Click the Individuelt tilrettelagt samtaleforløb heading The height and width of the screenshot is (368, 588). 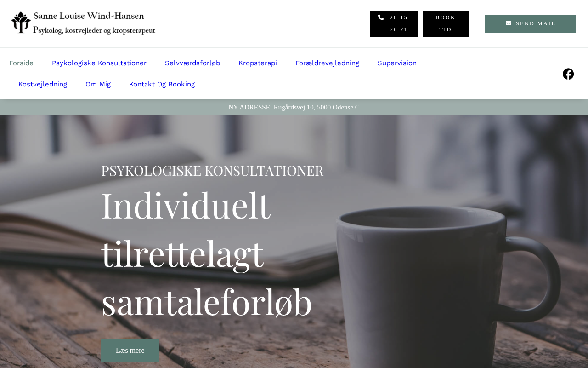207,253
